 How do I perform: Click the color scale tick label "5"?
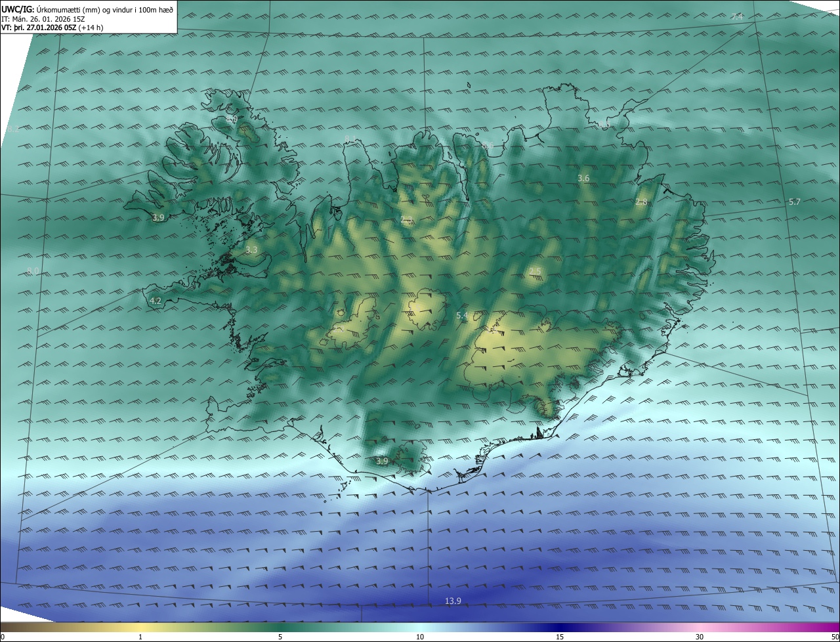280,637
